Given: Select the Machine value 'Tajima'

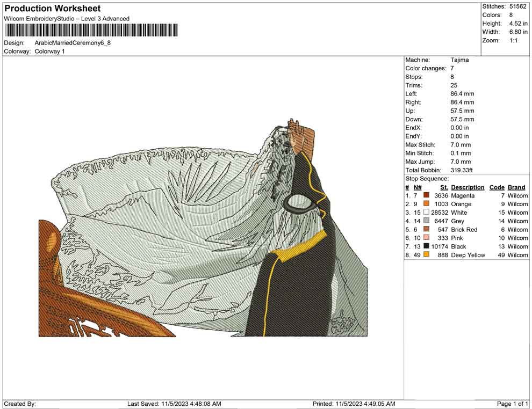Looking at the screenshot, I should coord(460,60).
